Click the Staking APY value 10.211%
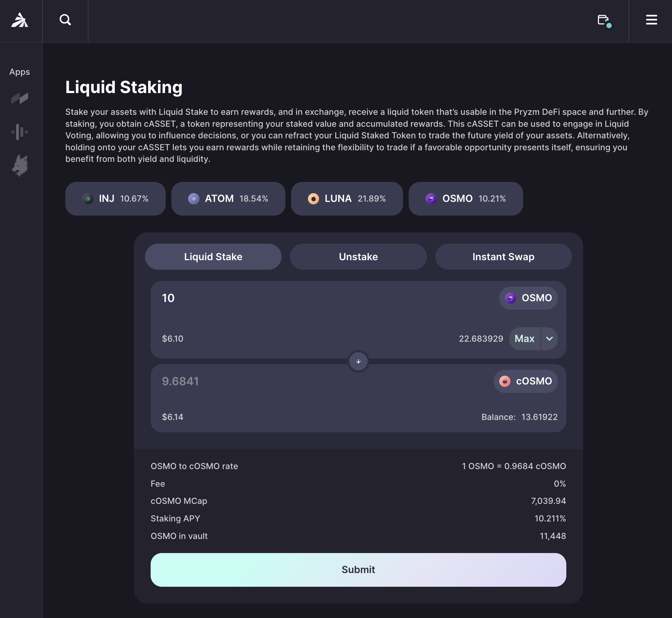 point(550,519)
